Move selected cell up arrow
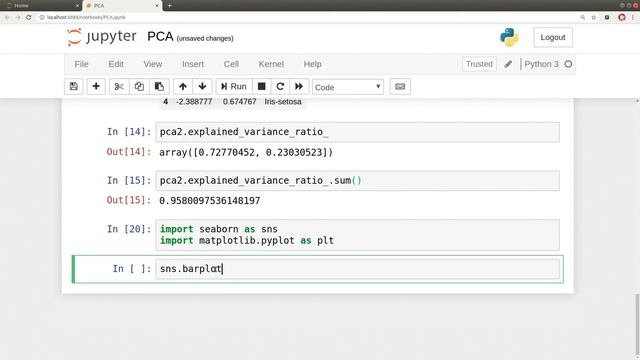 [183, 87]
